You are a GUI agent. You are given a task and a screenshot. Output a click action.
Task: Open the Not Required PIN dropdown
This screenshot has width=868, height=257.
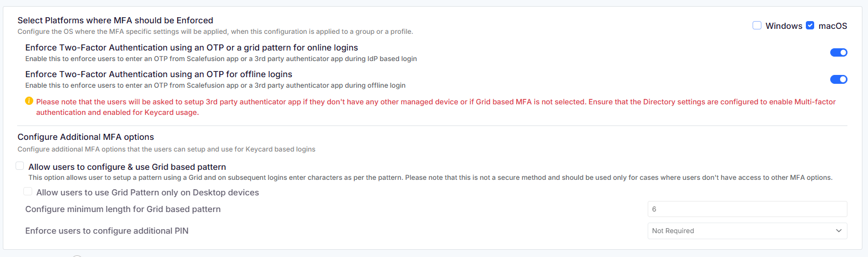tap(747, 230)
